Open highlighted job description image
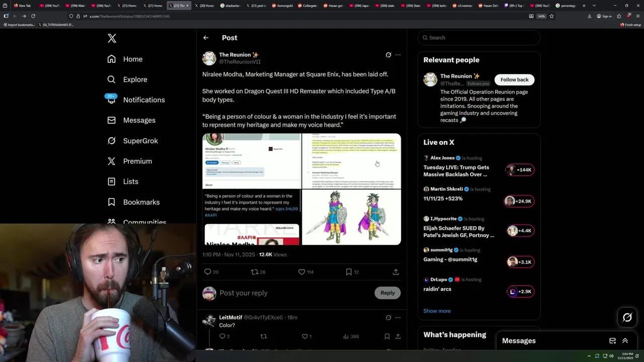Image resolution: width=644 pixels, height=362 pixels. [x=351, y=161]
